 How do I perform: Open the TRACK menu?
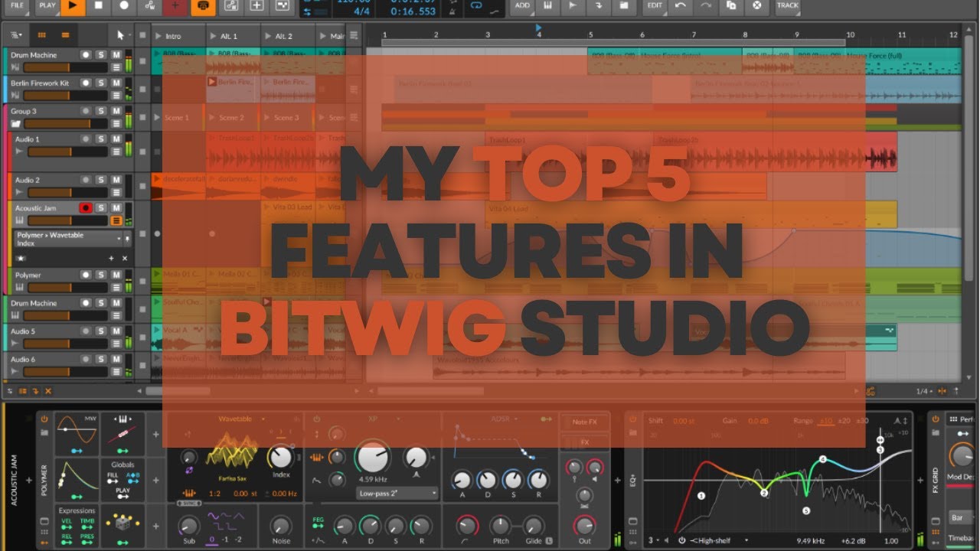[788, 5]
